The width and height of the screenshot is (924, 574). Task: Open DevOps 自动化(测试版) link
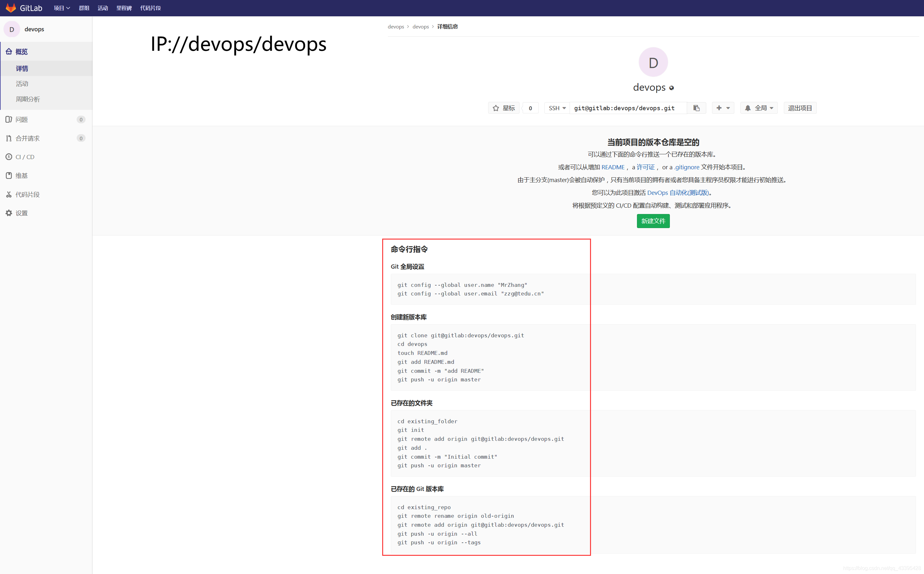point(678,193)
